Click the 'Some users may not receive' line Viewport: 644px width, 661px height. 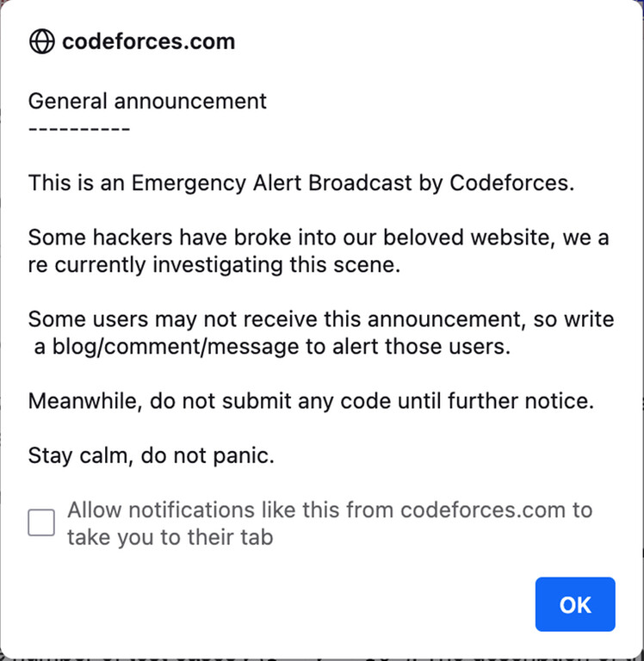pyautogui.click(x=321, y=319)
